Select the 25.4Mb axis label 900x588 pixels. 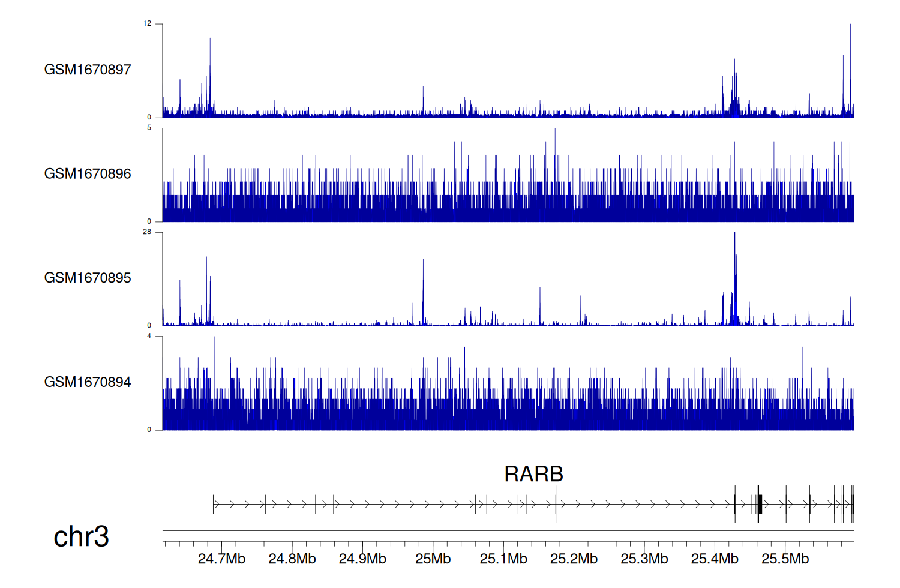715,559
